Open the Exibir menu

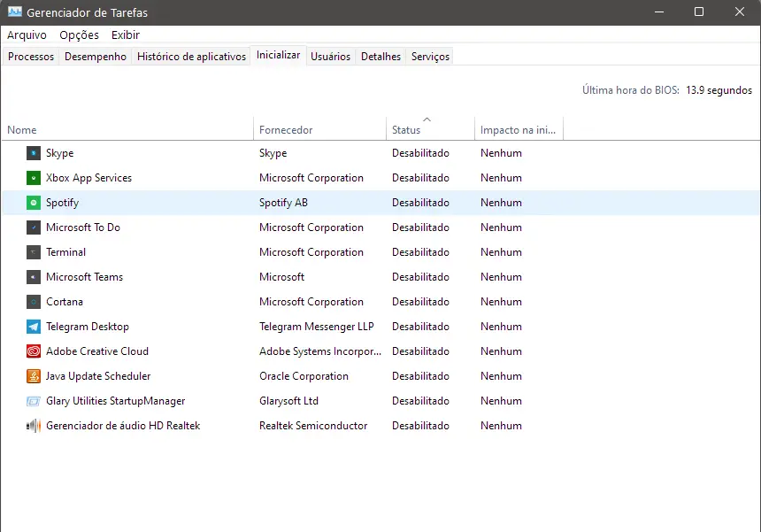pyautogui.click(x=126, y=35)
